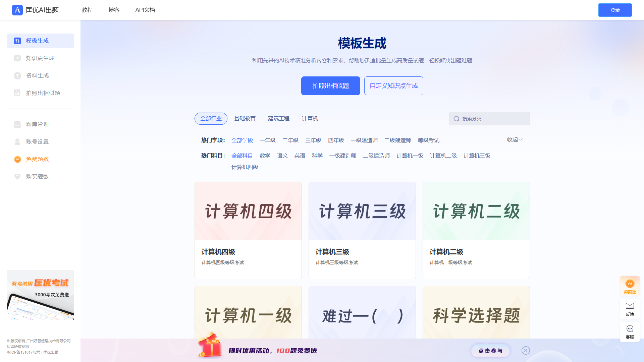Switch to the 计算机 industry tab
The height and width of the screenshot is (362, 644).
[310, 119]
